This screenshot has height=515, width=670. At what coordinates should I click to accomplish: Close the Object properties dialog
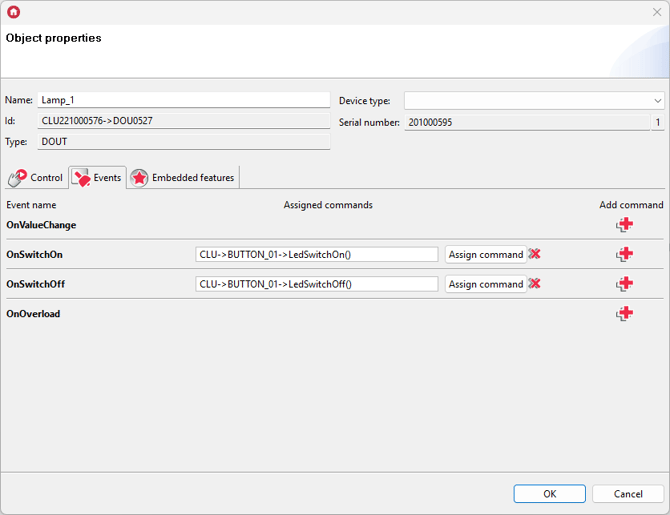[657, 12]
